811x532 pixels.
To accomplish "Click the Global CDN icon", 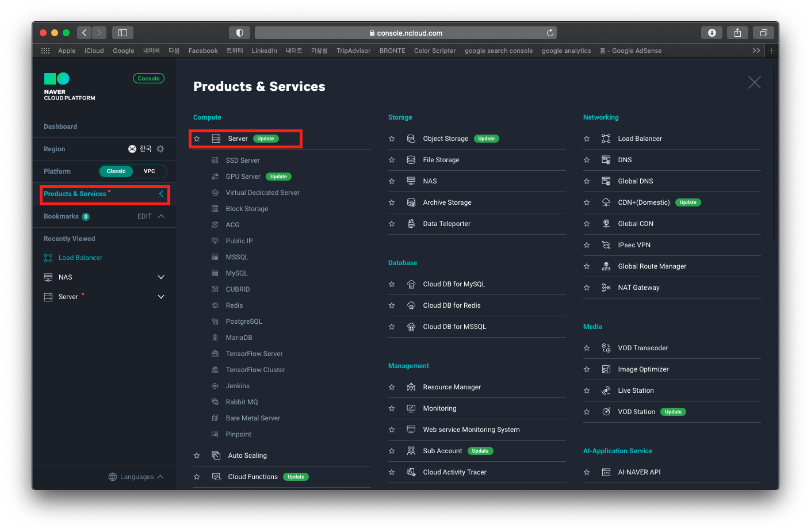I will coord(606,224).
